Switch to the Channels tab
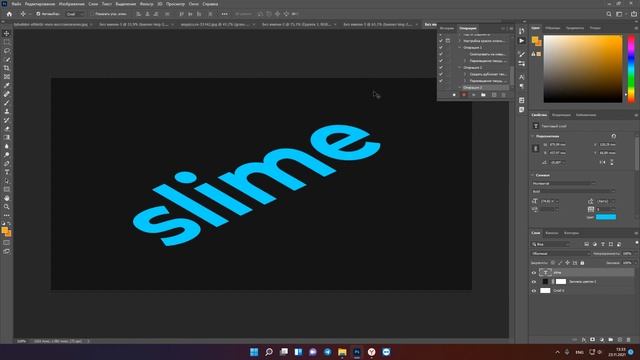The image size is (640, 360). coord(551,233)
